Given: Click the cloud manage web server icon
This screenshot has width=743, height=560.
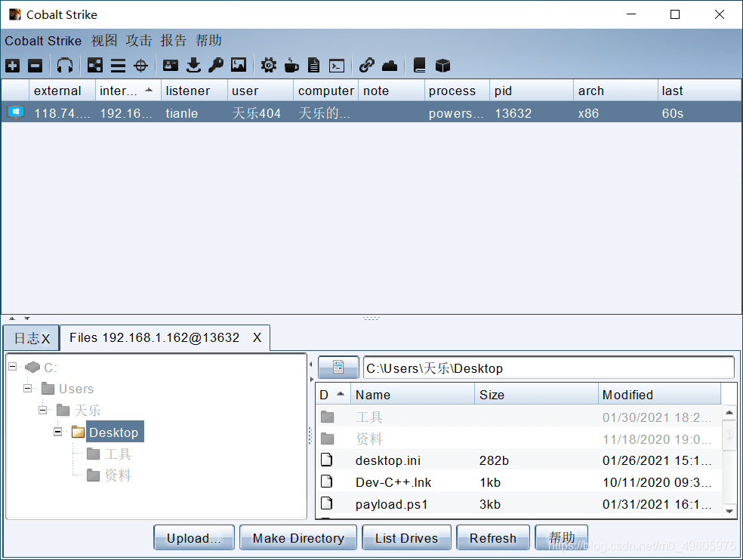Looking at the screenshot, I should (x=390, y=66).
